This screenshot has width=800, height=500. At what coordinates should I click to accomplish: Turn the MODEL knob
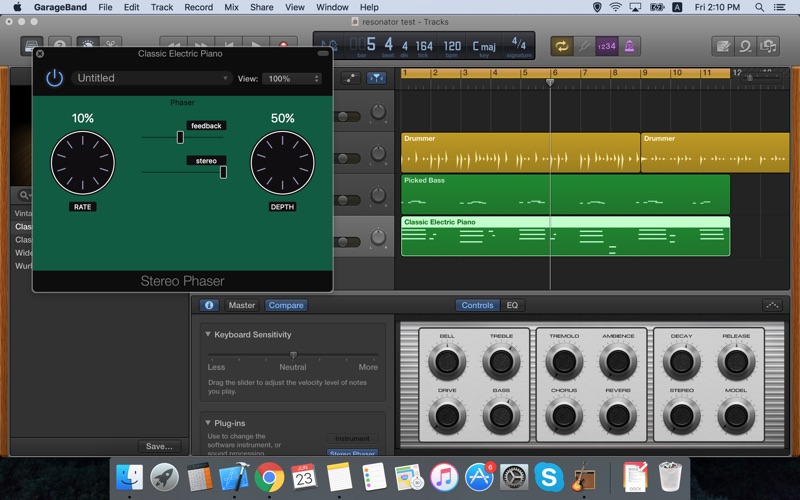(736, 415)
